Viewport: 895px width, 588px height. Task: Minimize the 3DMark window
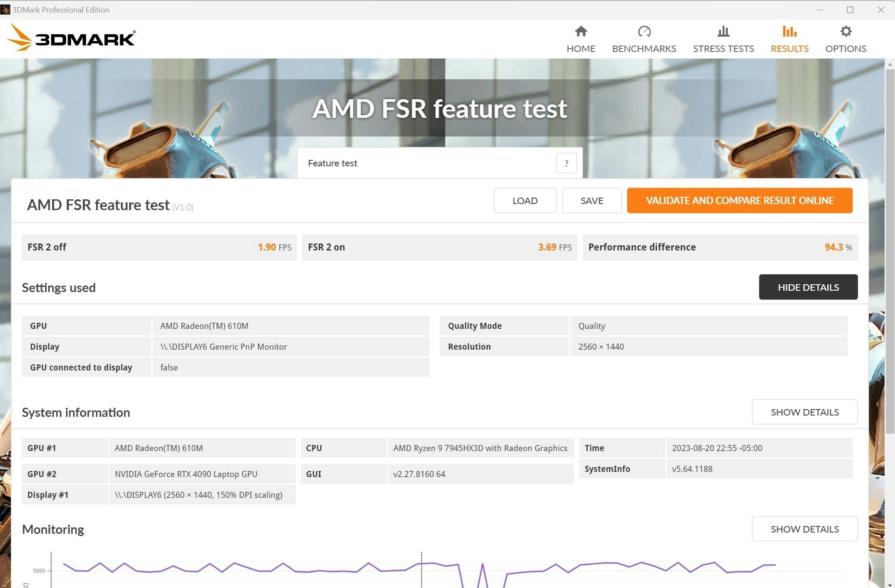(820, 10)
